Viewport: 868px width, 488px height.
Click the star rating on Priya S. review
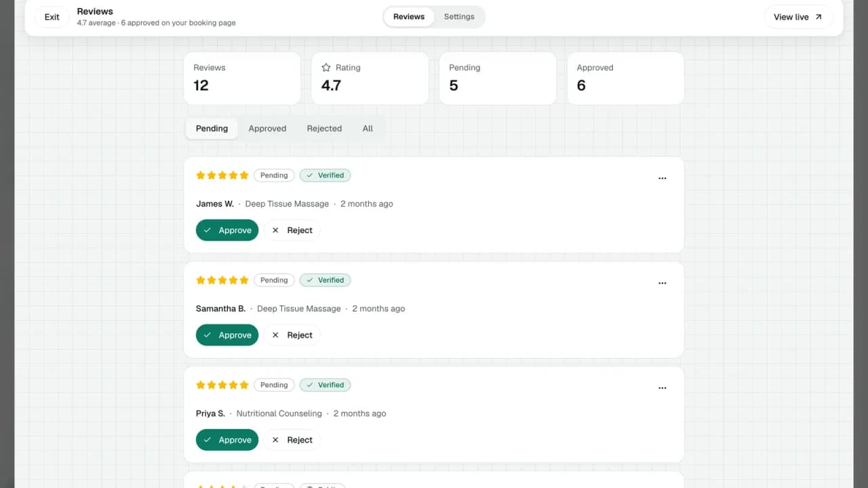point(222,385)
